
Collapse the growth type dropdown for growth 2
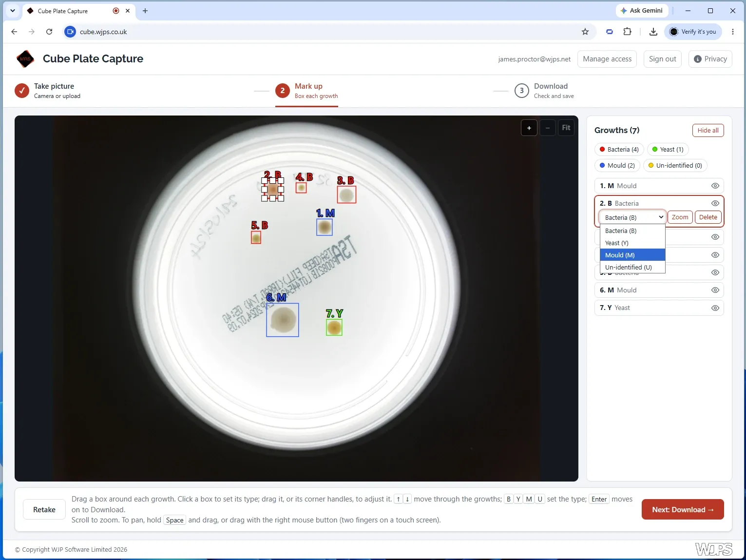click(632, 217)
